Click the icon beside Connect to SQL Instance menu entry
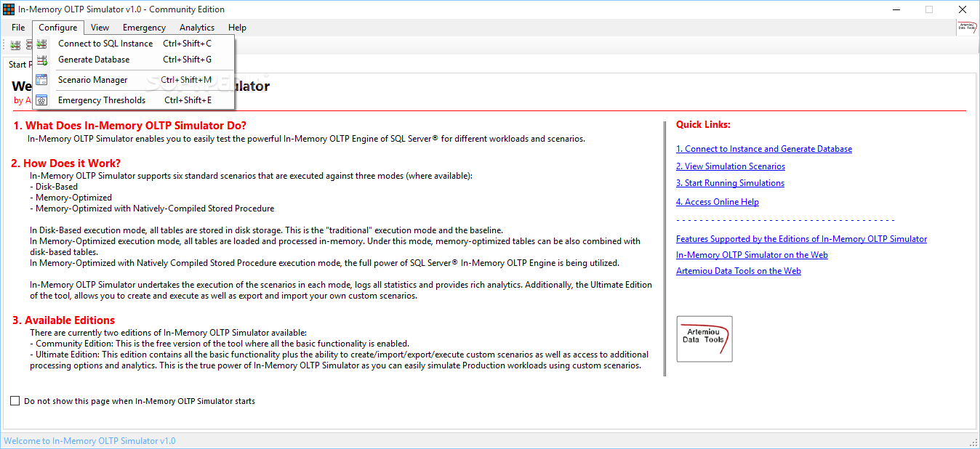 pos(42,44)
